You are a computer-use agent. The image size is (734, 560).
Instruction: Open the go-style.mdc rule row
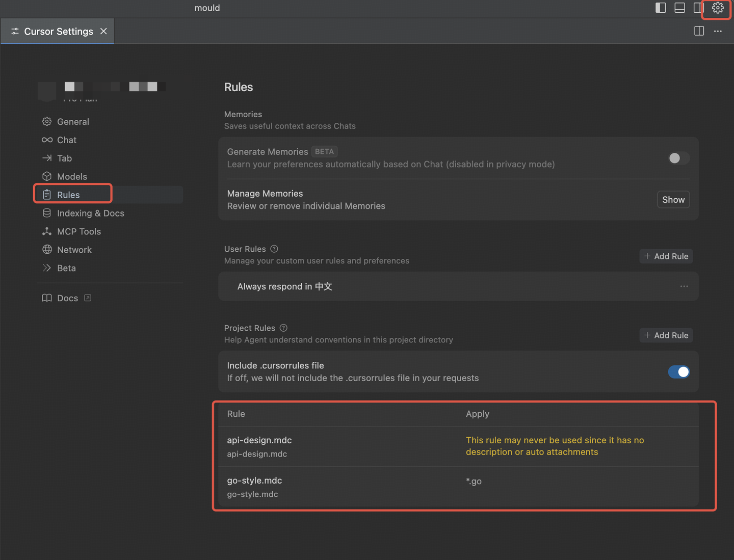pos(458,487)
